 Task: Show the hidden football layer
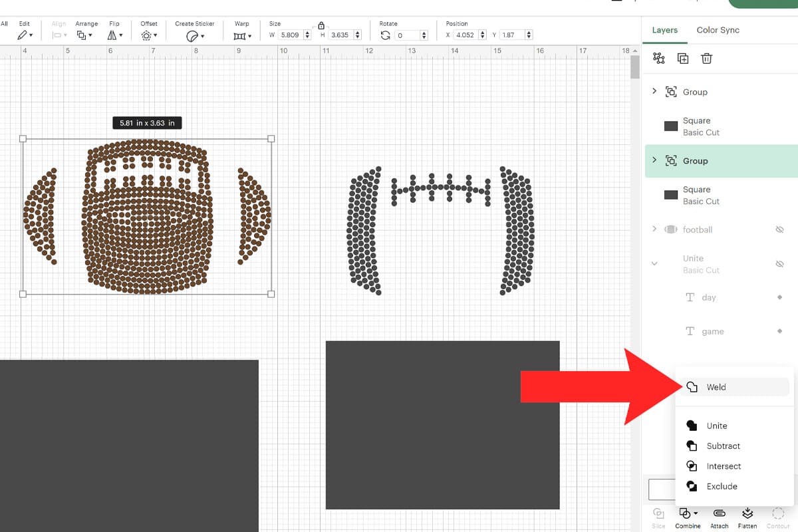(779, 229)
